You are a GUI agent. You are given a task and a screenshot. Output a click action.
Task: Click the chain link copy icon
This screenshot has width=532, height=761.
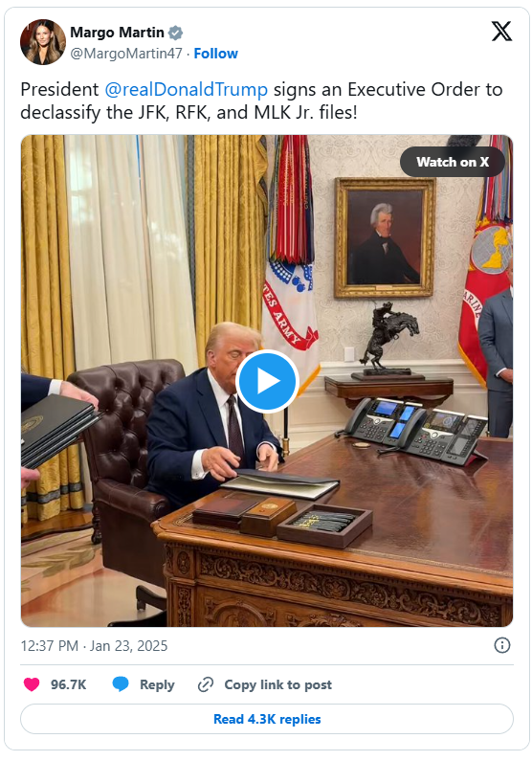[206, 684]
